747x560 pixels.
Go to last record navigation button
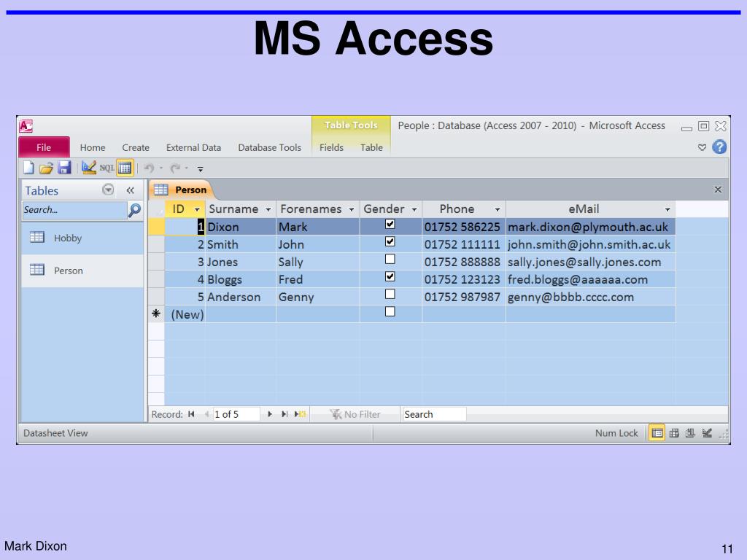(x=285, y=414)
